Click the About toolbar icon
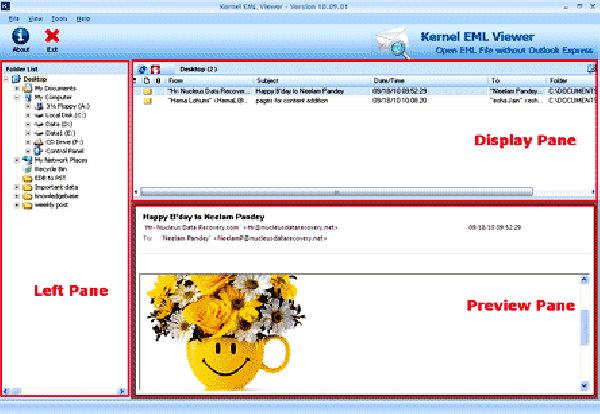 (20, 36)
